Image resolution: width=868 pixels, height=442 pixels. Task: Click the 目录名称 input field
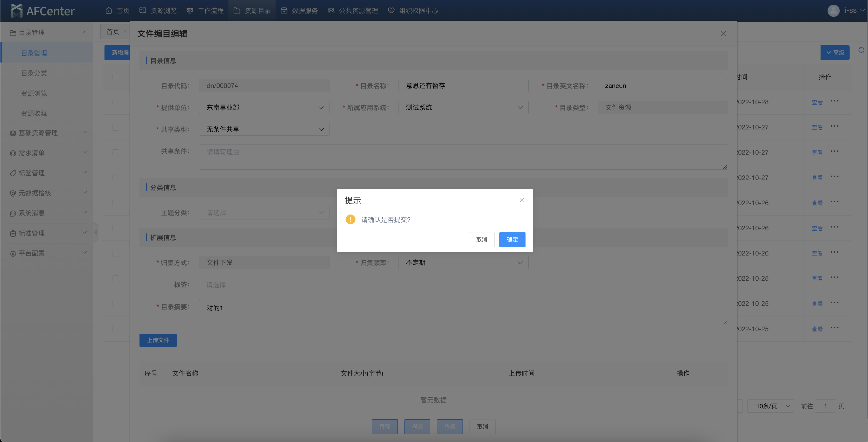pyautogui.click(x=463, y=86)
